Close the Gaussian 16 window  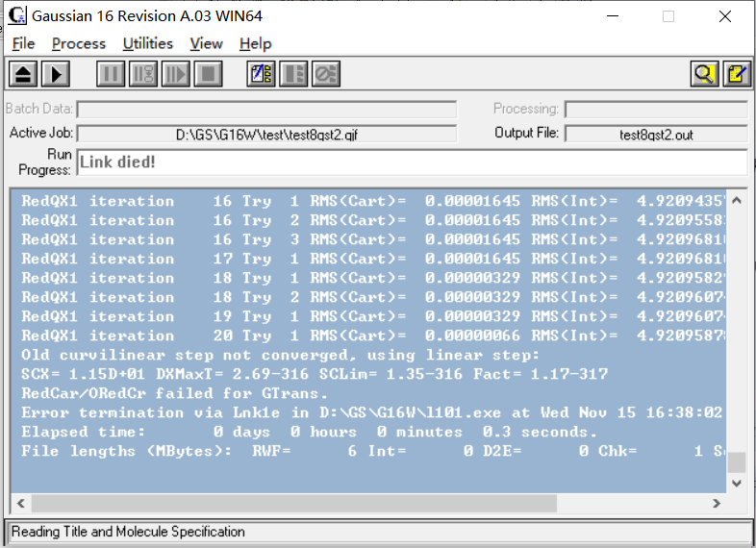724,16
